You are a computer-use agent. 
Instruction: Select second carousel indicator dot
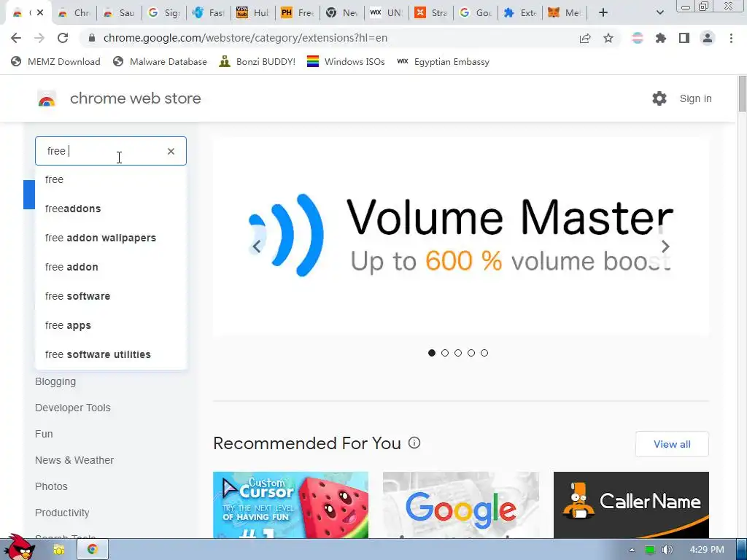click(x=445, y=353)
